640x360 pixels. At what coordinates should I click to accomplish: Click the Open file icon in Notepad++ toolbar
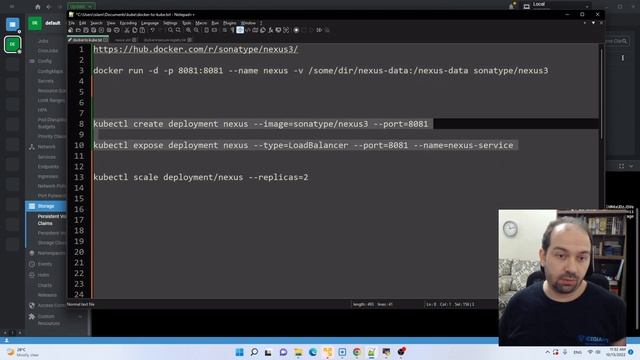click(x=78, y=30)
